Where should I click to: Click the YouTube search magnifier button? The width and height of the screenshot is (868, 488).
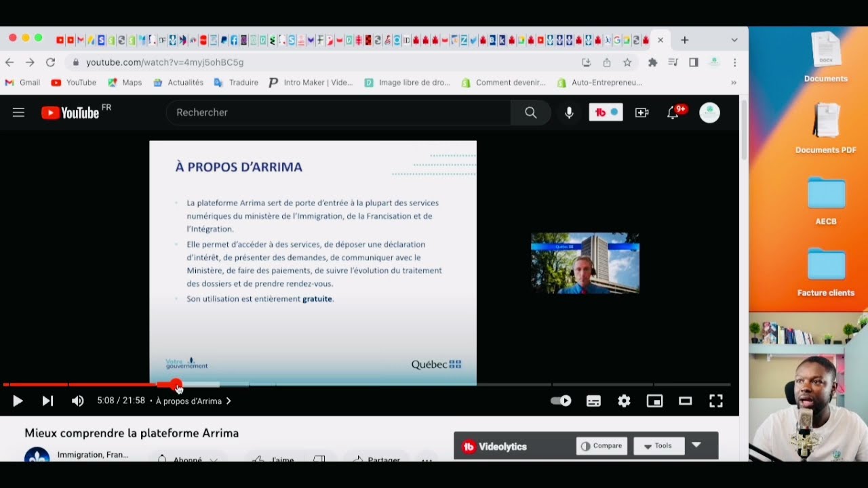pyautogui.click(x=530, y=113)
